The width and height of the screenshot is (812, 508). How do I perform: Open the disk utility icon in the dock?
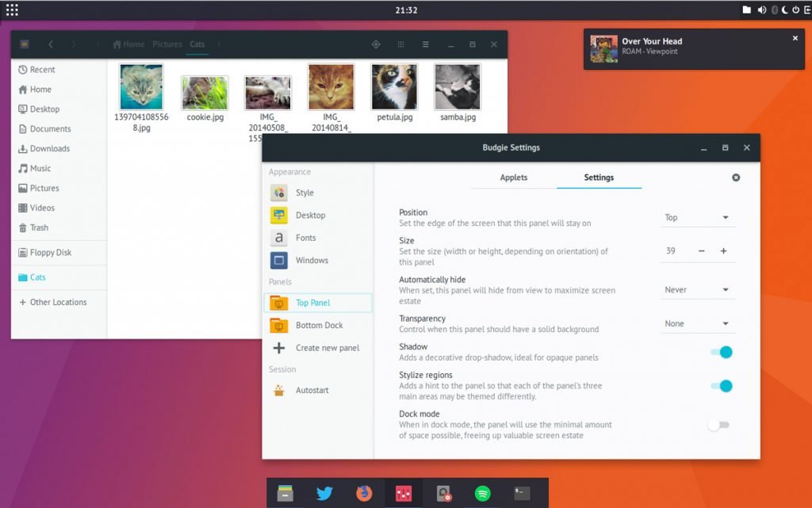(443, 494)
